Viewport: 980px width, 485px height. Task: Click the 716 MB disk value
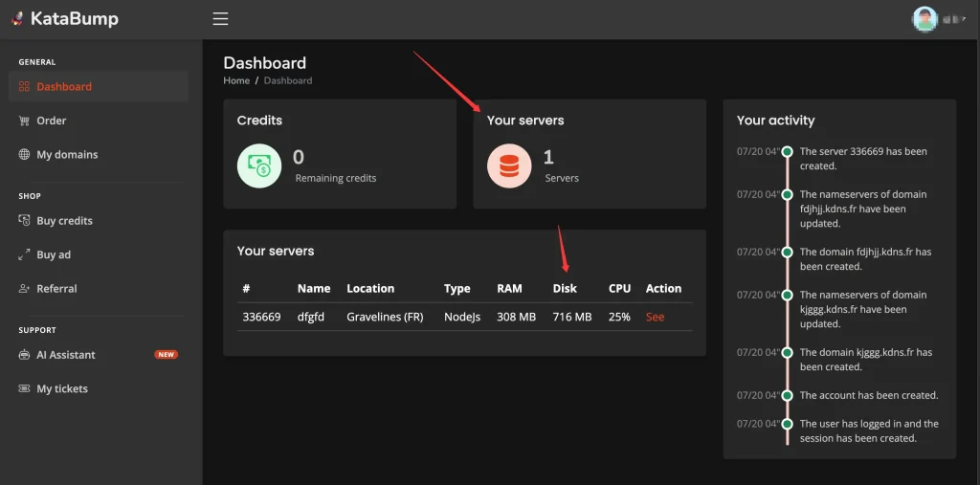click(572, 317)
